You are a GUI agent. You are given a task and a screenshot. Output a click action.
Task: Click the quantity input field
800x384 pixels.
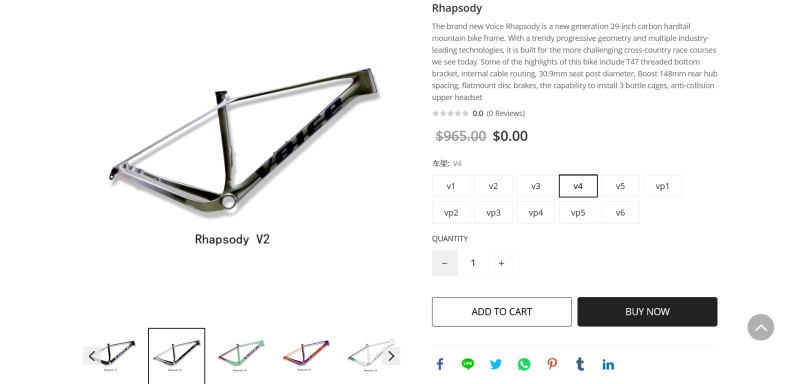(473, 263)
